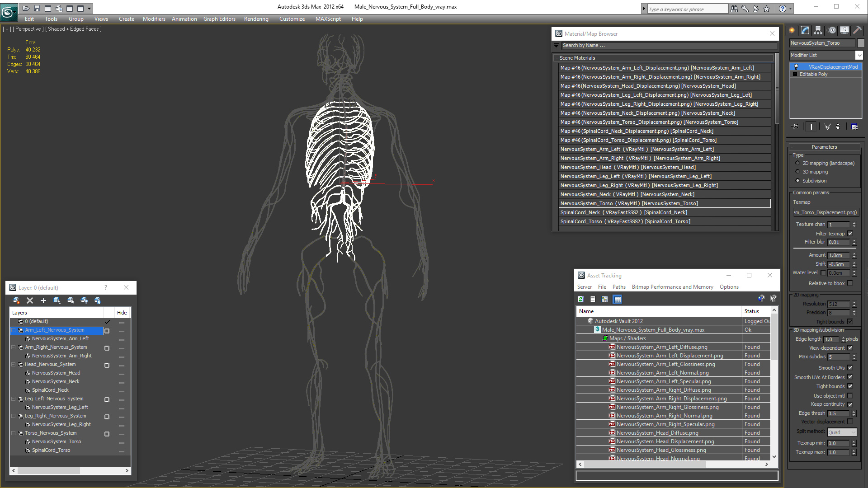Click in Search by Name field

[669, 46]
